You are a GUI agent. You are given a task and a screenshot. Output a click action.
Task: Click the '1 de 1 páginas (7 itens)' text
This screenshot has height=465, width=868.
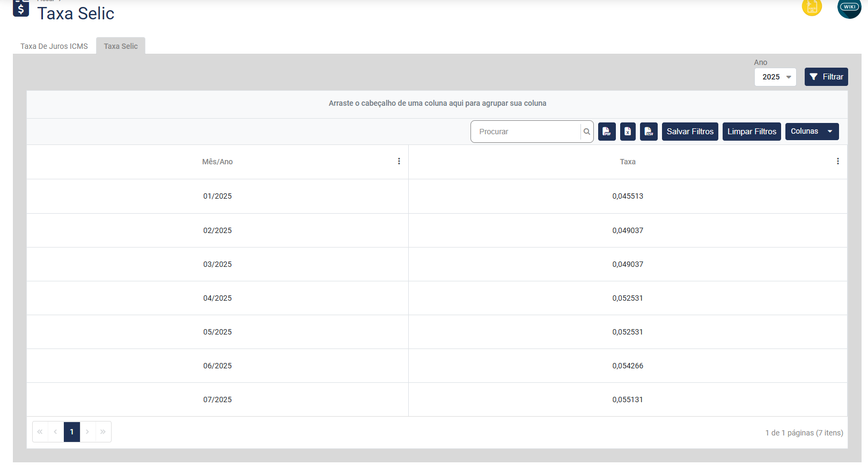tap(804, 433)
